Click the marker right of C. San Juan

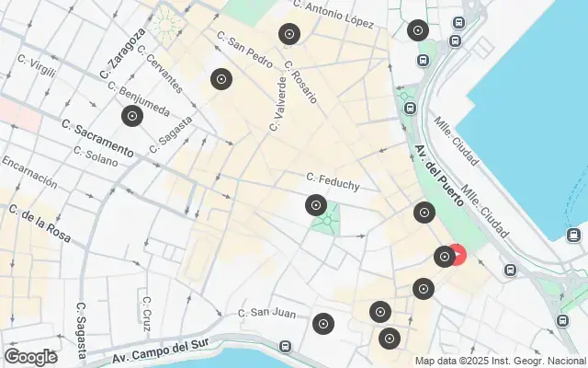(323, 324)
